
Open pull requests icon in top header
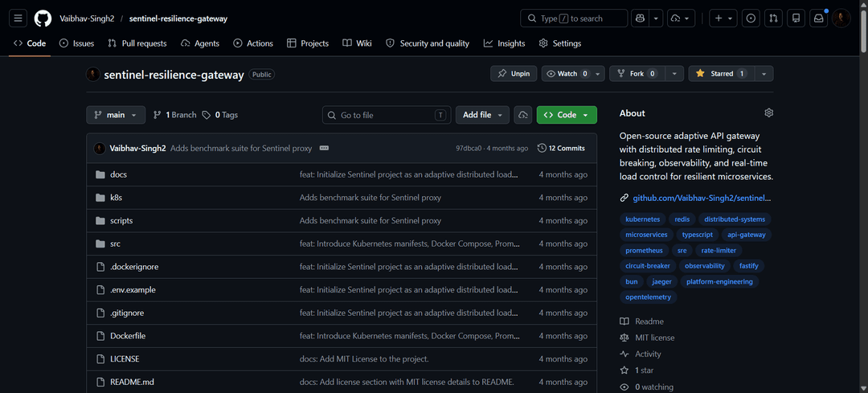(x=773, y=18)
